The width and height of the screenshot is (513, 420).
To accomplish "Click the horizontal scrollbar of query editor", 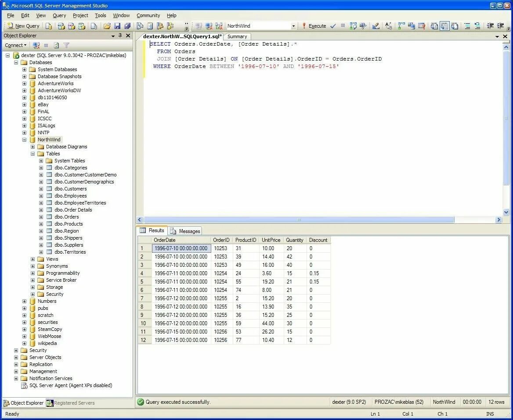I will pyautogui.click(x=299, y=219).
